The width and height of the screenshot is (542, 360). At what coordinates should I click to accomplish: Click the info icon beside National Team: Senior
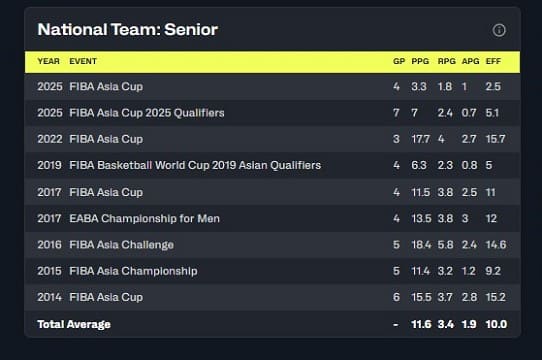(x=499, y=30)
